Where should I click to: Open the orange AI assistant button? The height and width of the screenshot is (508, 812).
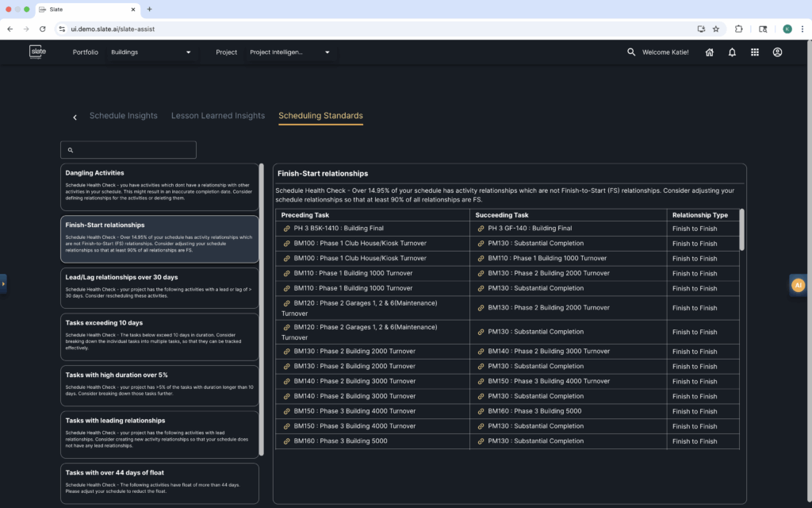click(x=798, y=284)
